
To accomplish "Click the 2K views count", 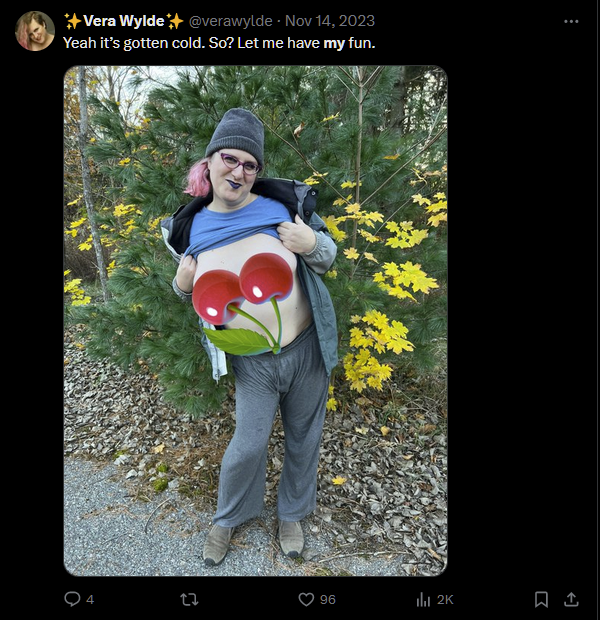I will [445, 600].
